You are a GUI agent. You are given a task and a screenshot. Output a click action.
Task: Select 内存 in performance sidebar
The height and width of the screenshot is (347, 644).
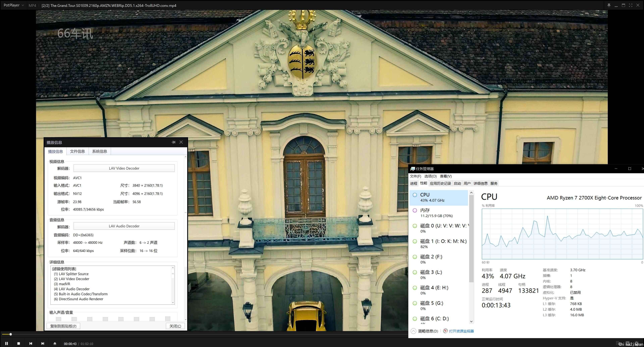439,213
